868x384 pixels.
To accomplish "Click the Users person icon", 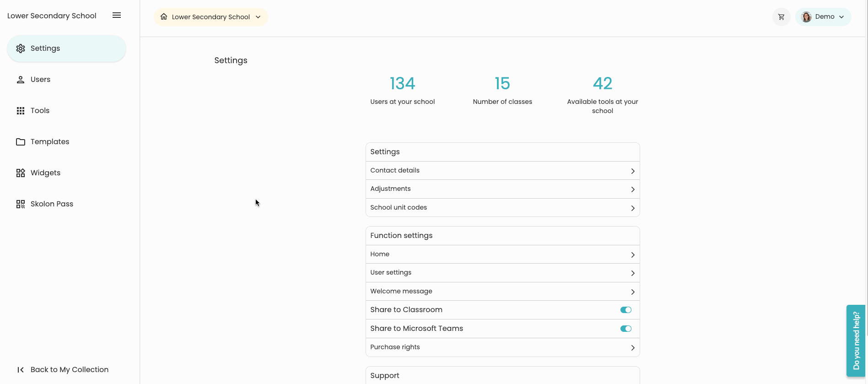I will pyautogui.click(x=21, y=80).
